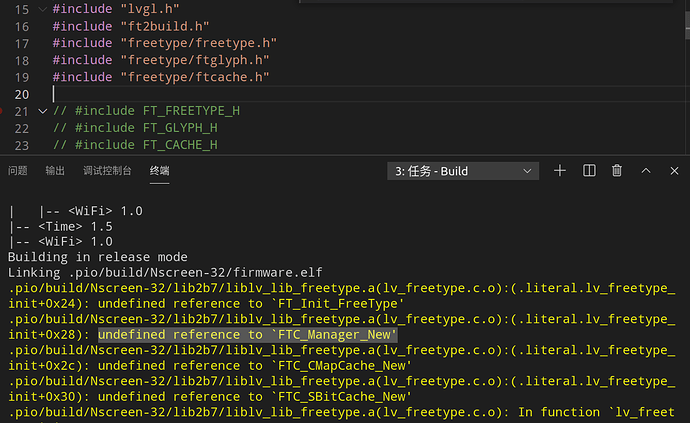The image size is (690, 423).
Task: Switch to the 输出 tab
Action: point(55,171)
